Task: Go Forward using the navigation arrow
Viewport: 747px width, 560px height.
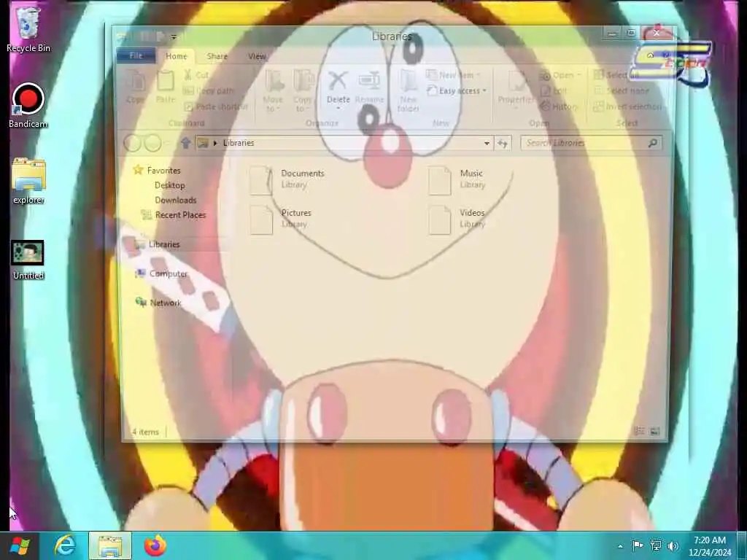Action: tap(152, 143)
